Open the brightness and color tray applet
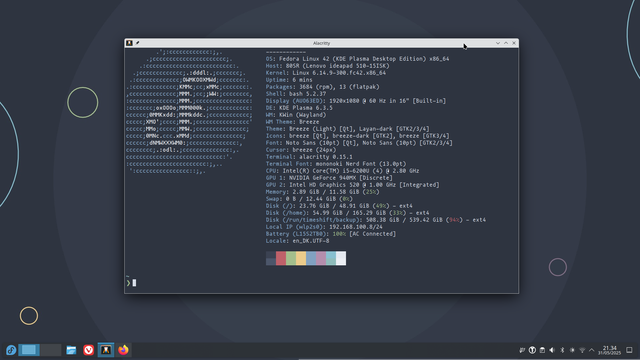640x360 pixels. coord(572,350)
